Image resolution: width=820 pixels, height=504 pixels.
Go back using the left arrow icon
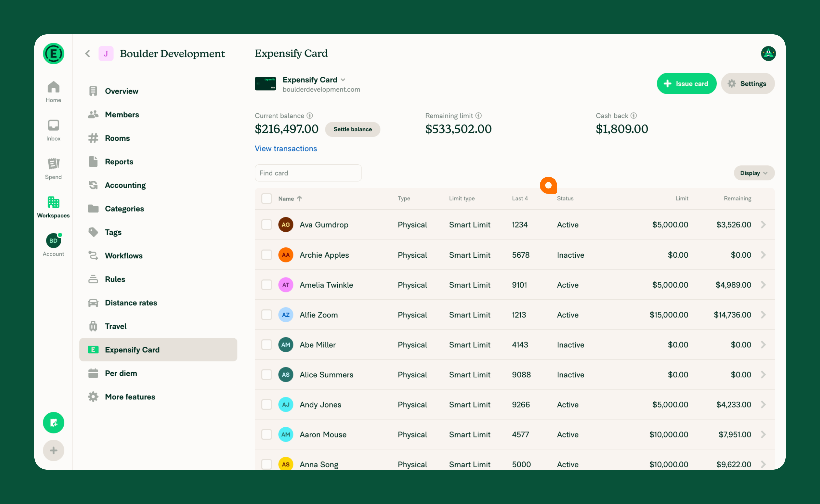(87, 53)
